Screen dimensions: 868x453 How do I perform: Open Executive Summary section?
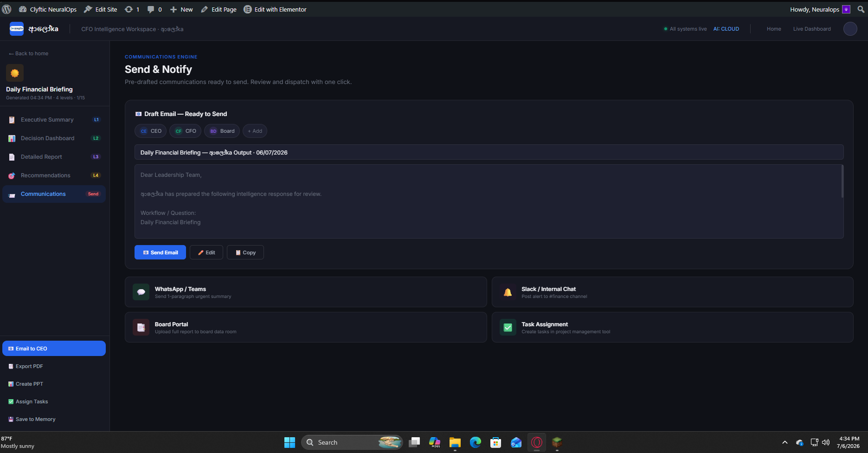point(54,120)
